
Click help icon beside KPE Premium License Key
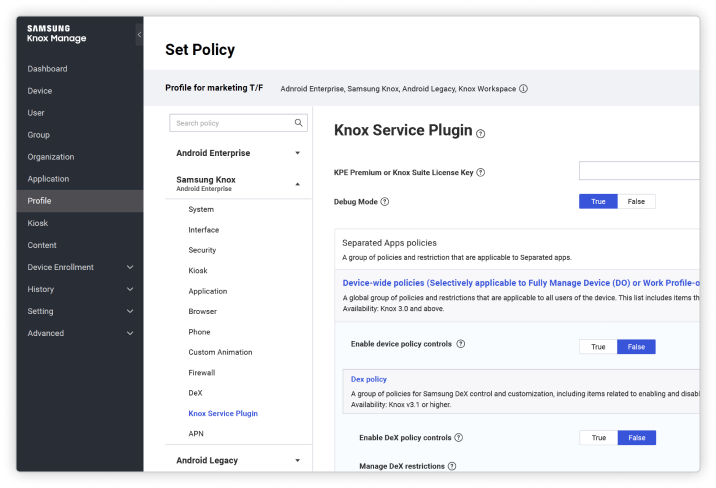pos(481,172)
